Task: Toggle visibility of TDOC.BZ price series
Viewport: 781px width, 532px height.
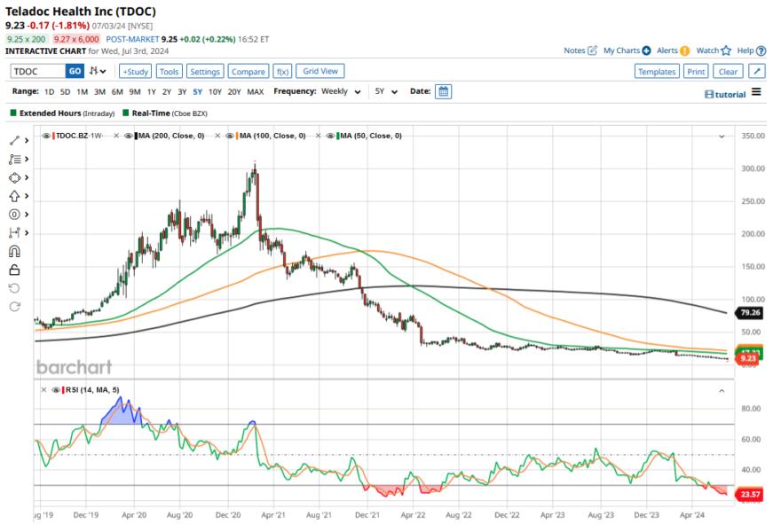Action: pos(46,136)
